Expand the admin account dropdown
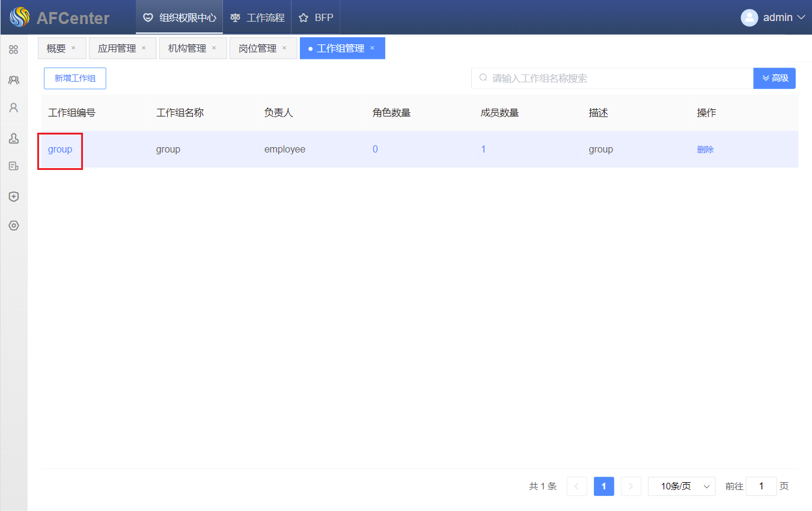Image resolution: width=812 pixels, height=511 pixels. tap(801, 18)
